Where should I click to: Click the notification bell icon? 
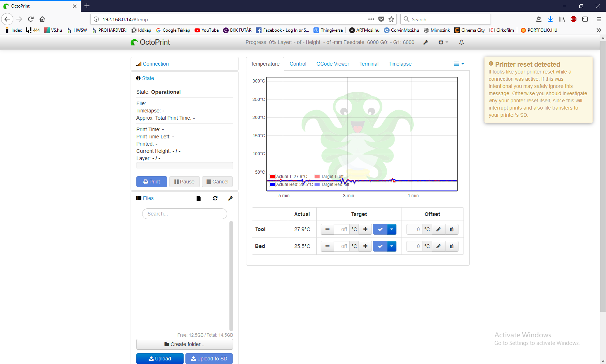(x=461, y=42)
